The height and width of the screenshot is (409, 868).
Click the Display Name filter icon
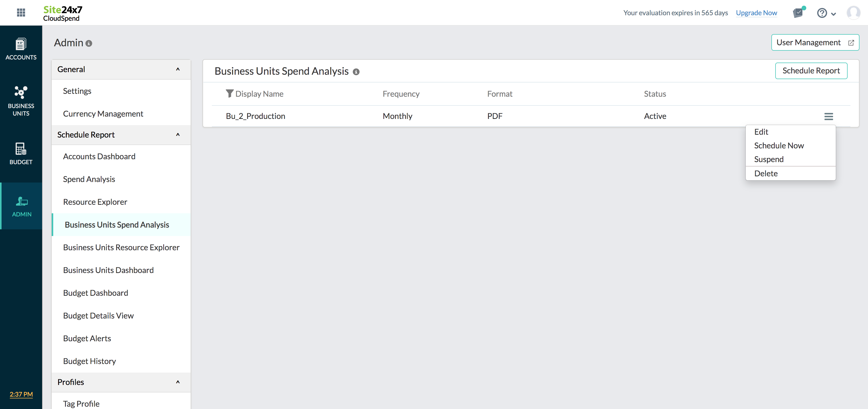(229, 93)
